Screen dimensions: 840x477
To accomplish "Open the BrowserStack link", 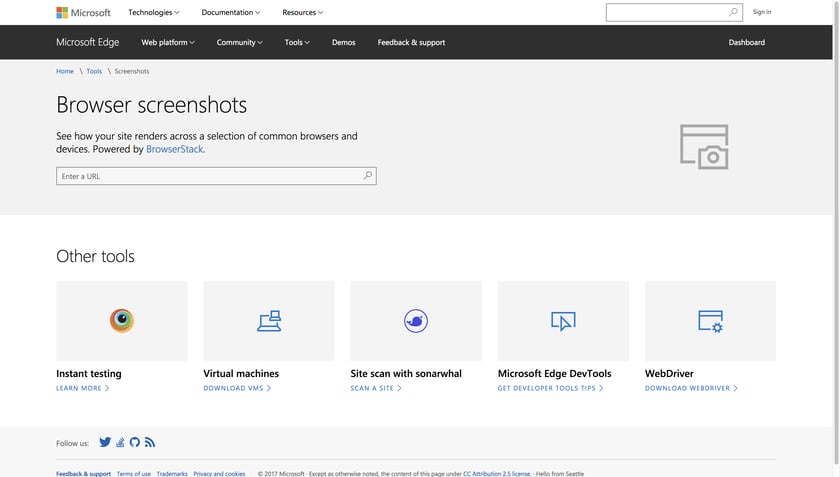I will 175,149.
